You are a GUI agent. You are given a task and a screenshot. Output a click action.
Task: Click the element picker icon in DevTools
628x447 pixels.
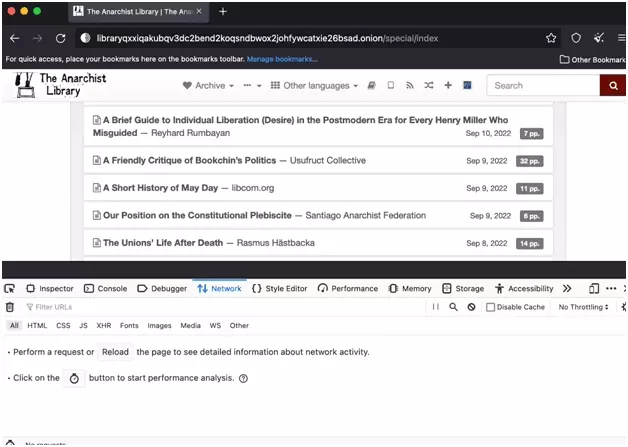tap(10, 288)
